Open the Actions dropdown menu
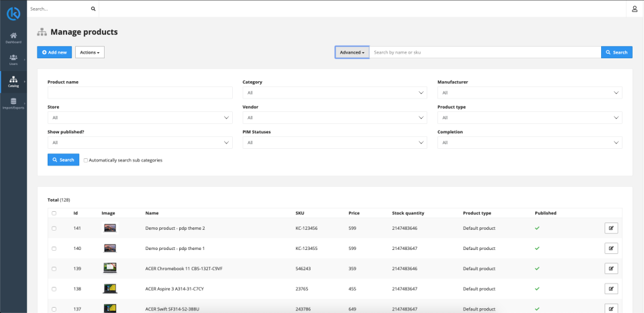Viewport: 644px width, 313px height. [89, 52]
